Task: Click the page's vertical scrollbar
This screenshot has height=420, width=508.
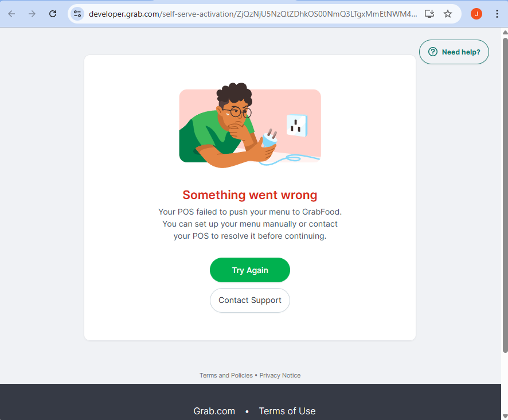Action: 505,195
